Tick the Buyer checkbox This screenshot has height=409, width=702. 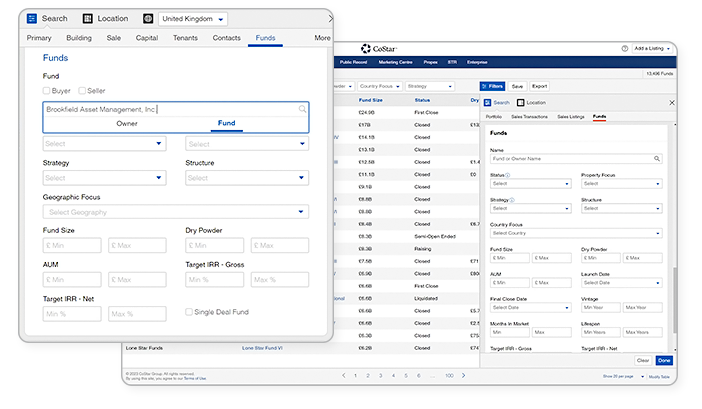48,91
